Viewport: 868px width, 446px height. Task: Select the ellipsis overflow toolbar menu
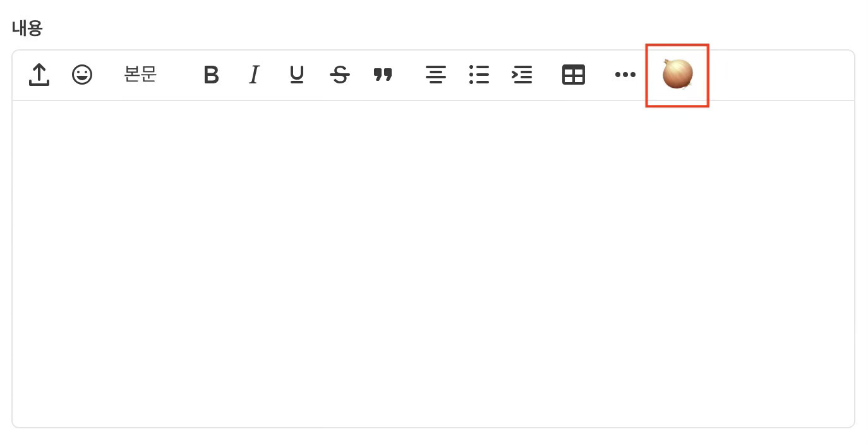point(625,75)
